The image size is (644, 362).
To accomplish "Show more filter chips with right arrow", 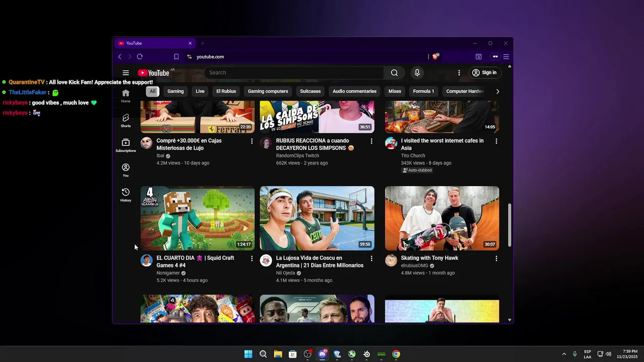I will click(498, 92).
